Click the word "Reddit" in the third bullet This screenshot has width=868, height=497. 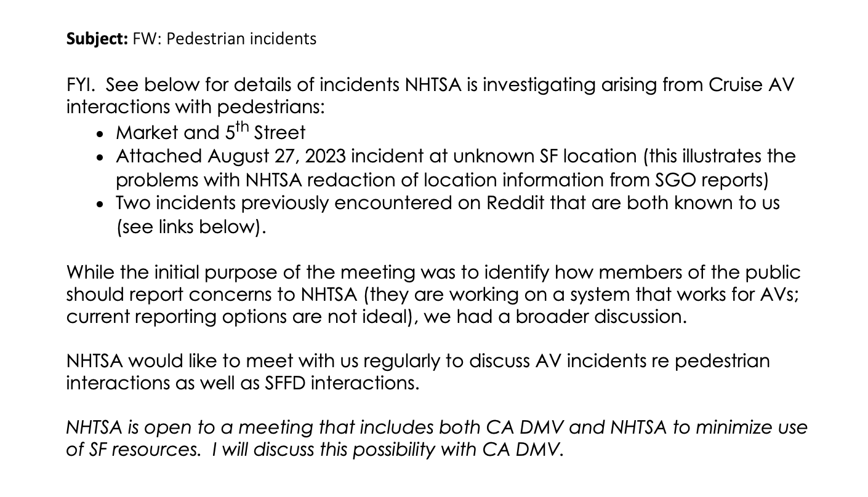(x=515, y=203)
